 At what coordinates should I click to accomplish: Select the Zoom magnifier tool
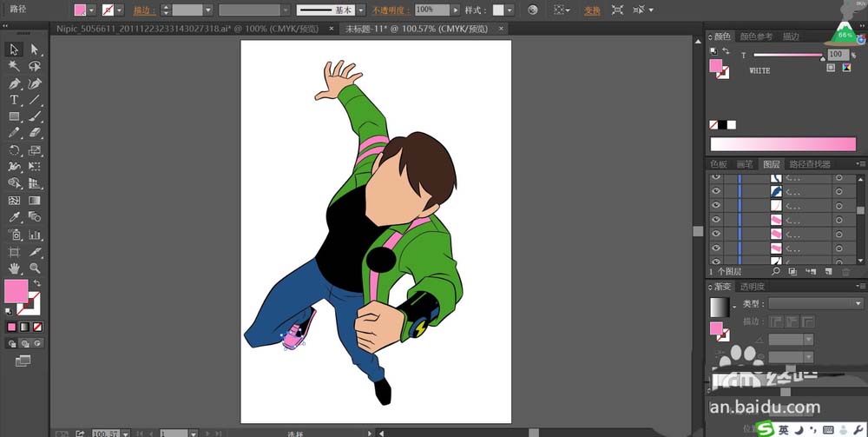(x=35, y=268)
